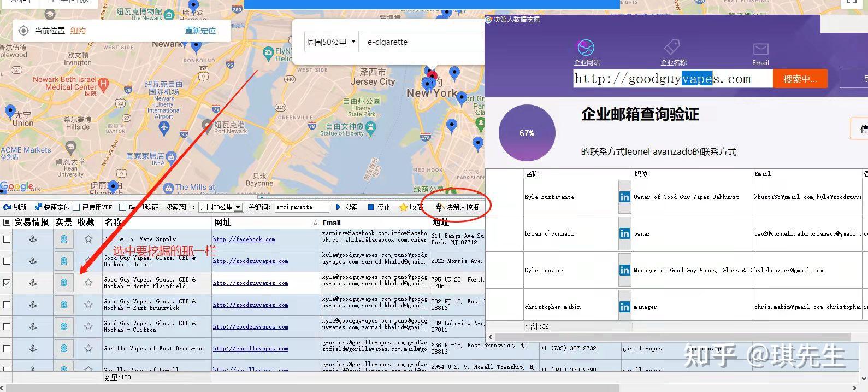Click Statue of Liberty marker on map
The width and height of the screenshot is (868, 392).
[x=371, y=127]
